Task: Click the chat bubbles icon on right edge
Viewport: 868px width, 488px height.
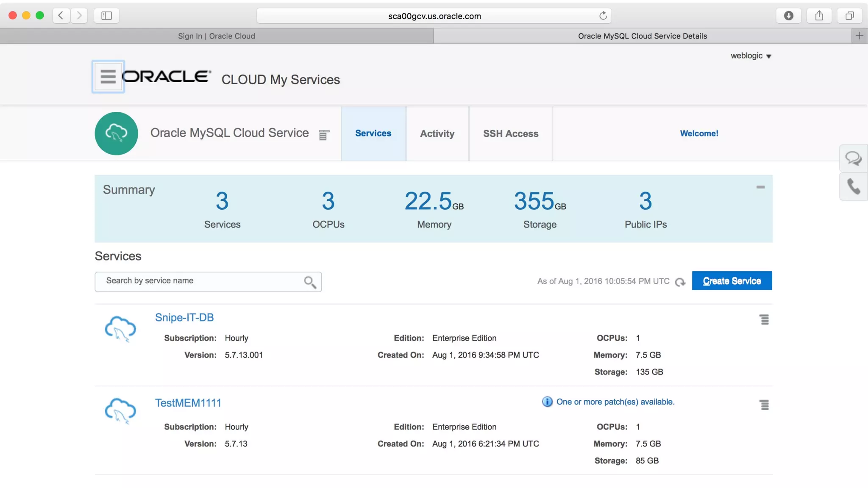Action: pos(853,158)
